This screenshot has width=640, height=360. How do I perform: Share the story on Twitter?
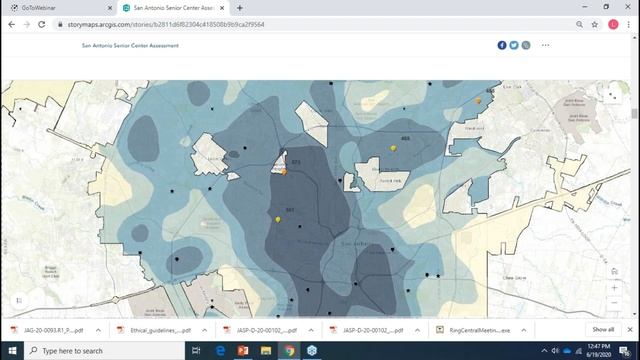tap(514, 45)
